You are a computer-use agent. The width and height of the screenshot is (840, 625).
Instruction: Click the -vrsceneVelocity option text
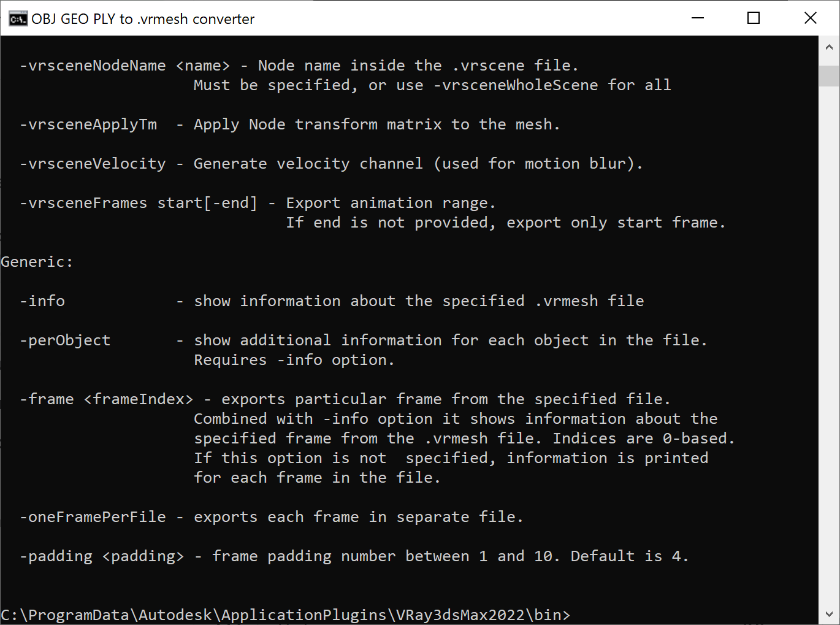point(93,164)
